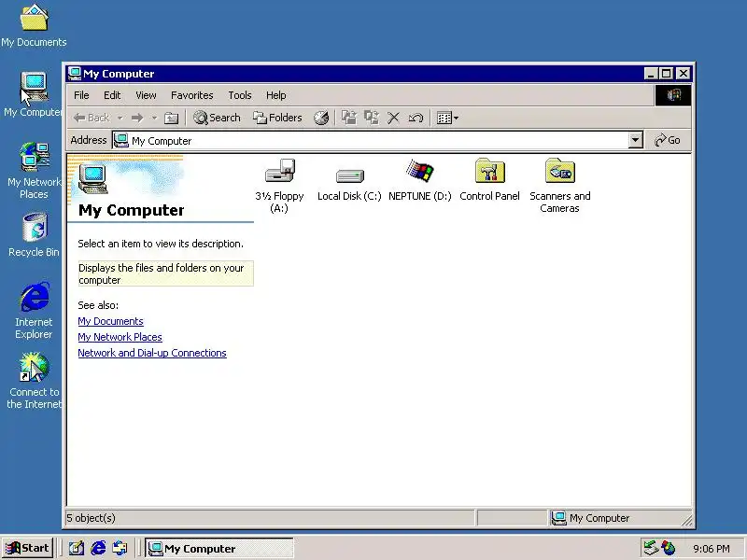Select the My Computer desktop icon

pos(34,94)
